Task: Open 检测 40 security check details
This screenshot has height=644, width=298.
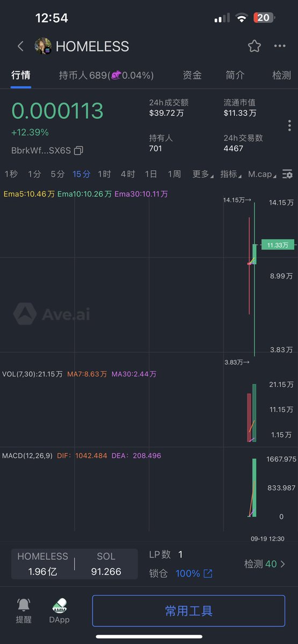Action: point(265,564)
